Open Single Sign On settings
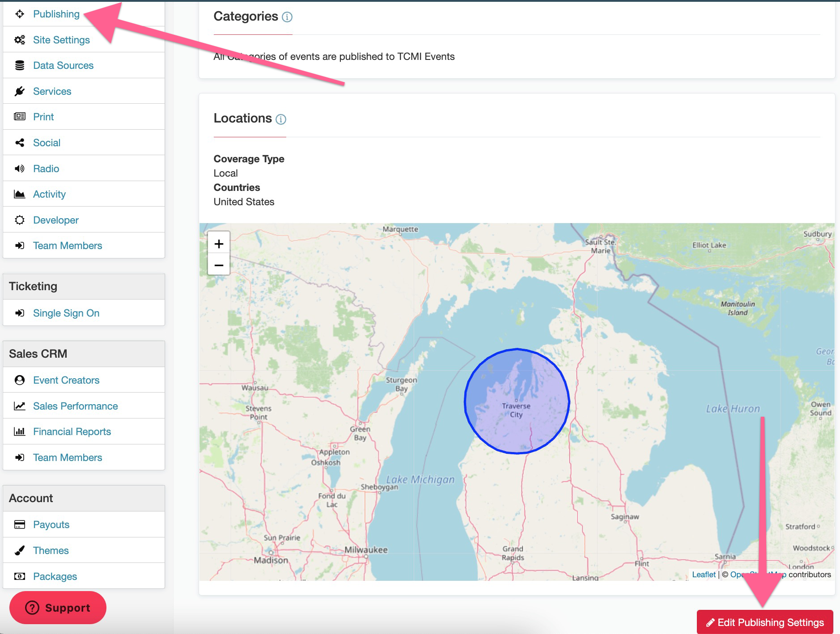This screenshot has width=840, height=634. click(66, 313)
